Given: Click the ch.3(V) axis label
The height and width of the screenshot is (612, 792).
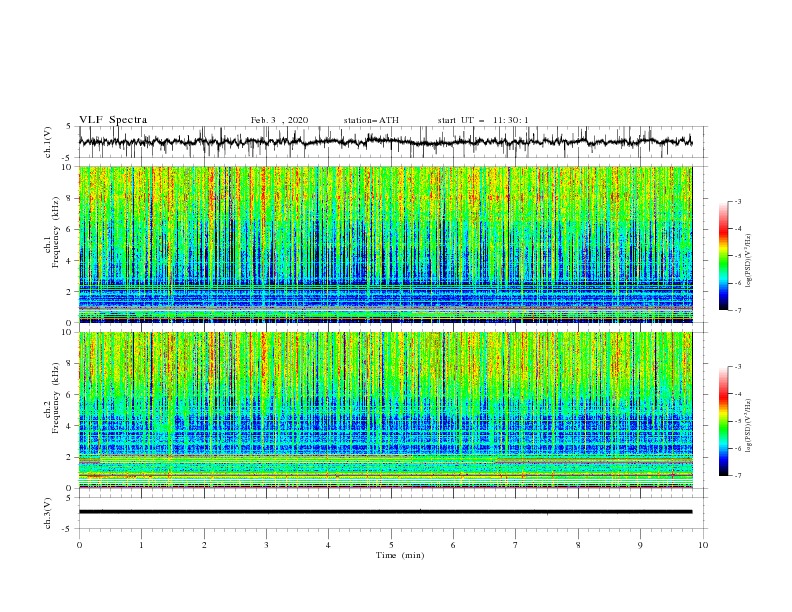Looking at the screenshot, I should click(48, 513).
